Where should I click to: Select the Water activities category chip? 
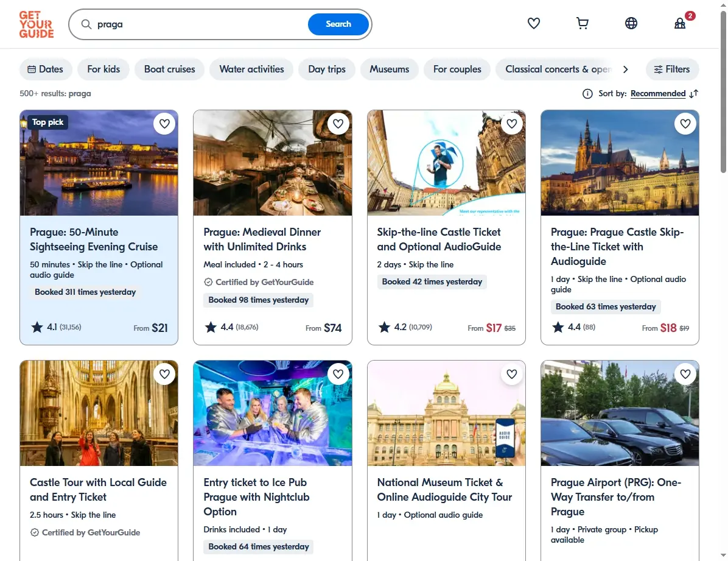click(x=251, y=69)
